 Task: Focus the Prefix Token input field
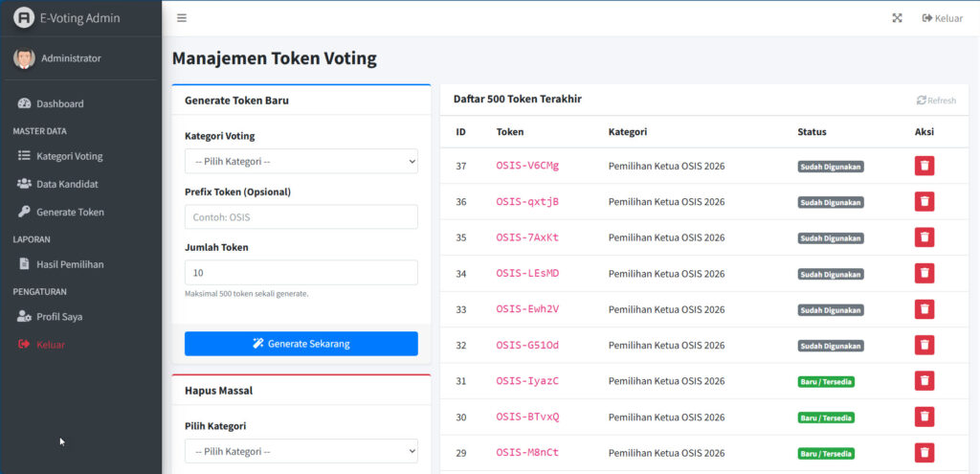click(301, 217)
